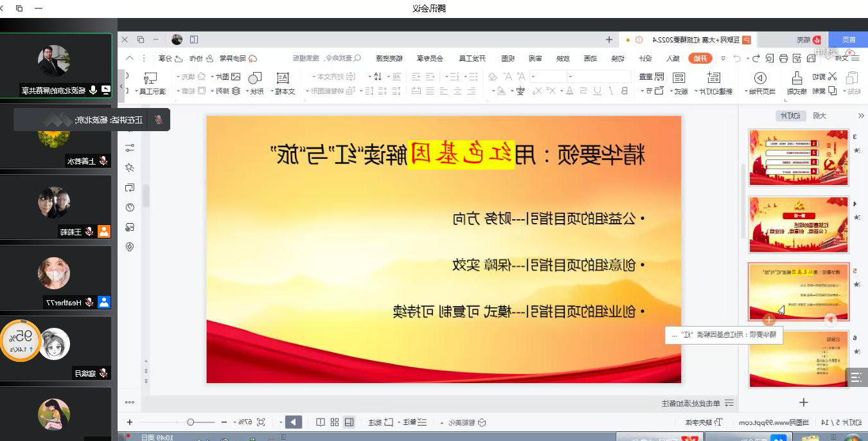The image size is (868, 441).
Task: Click the Print Preview icon
Action: (769, 59)
